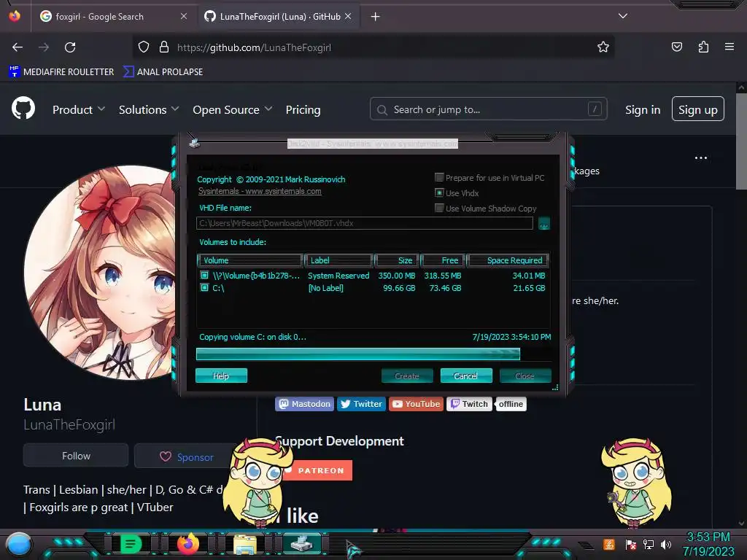The height and width of the screenshot is (560, 747).
Task: Open the extensions puzzle icon
Action: [x=703, y=47]
